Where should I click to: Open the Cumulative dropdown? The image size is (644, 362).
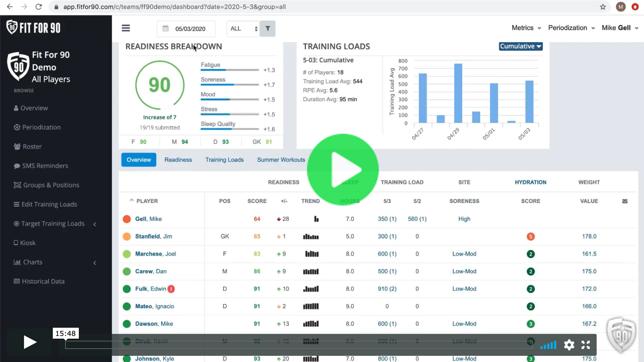(x=521, y=46)
